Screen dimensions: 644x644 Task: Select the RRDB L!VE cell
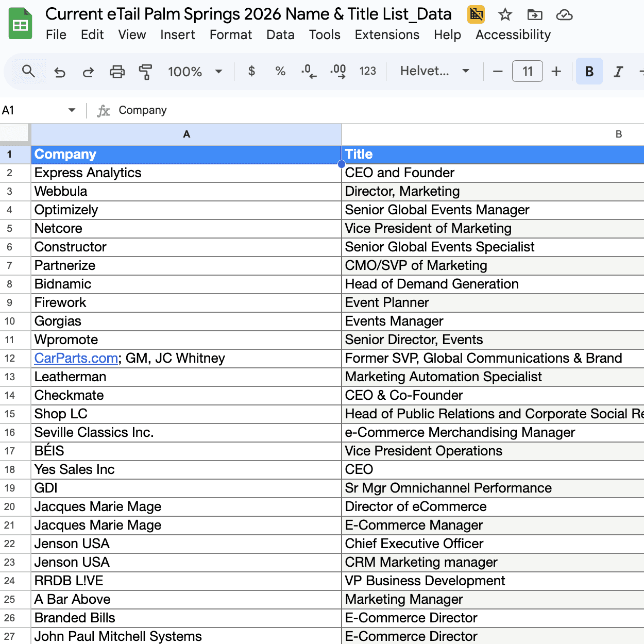coord(187,581)
